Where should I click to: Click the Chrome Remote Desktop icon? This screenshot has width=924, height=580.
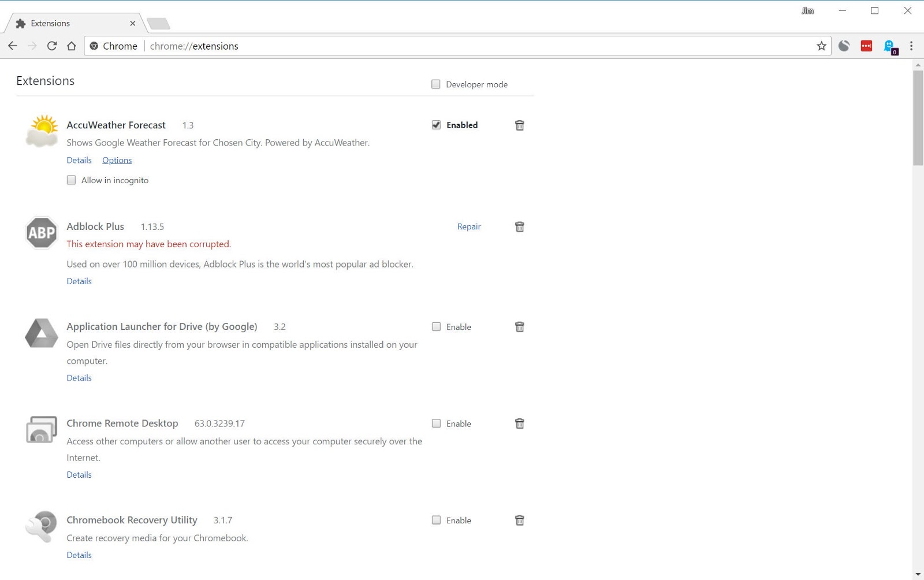pos(42,429)
